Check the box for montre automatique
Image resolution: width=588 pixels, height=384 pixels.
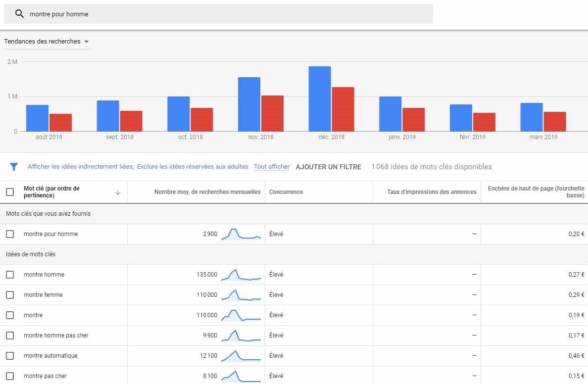[x=10, y=355]
